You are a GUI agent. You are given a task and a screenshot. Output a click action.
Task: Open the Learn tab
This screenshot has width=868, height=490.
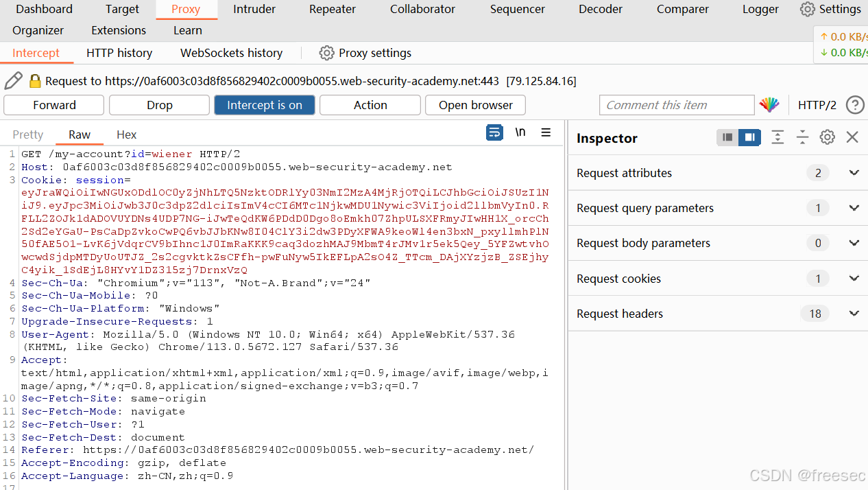pyautogui.click(x=188, y=30)
